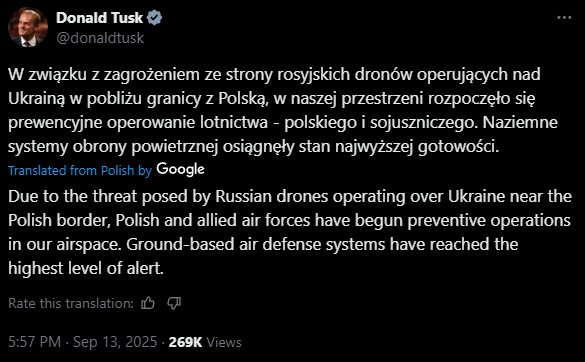The width and height of the screenshot is (585, 362).
Task: Click the Sep 13, 2025 date
Action: coord(115,342)
